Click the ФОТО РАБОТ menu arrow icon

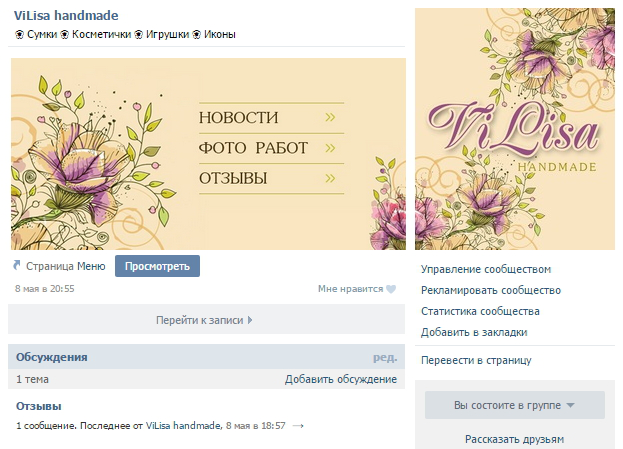coord(330,148)
